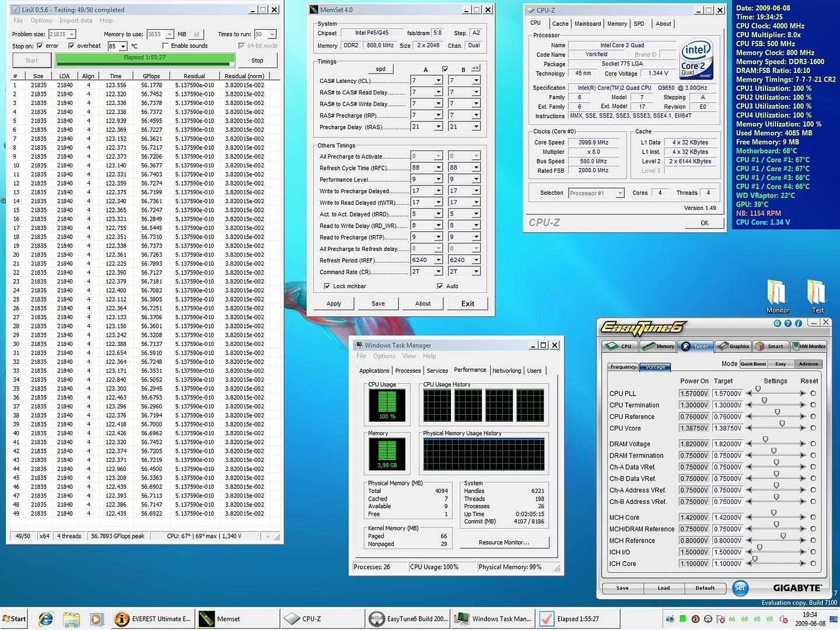Focus LinX via Elapsed 1:55:27 taskbar button

point(577,619)
